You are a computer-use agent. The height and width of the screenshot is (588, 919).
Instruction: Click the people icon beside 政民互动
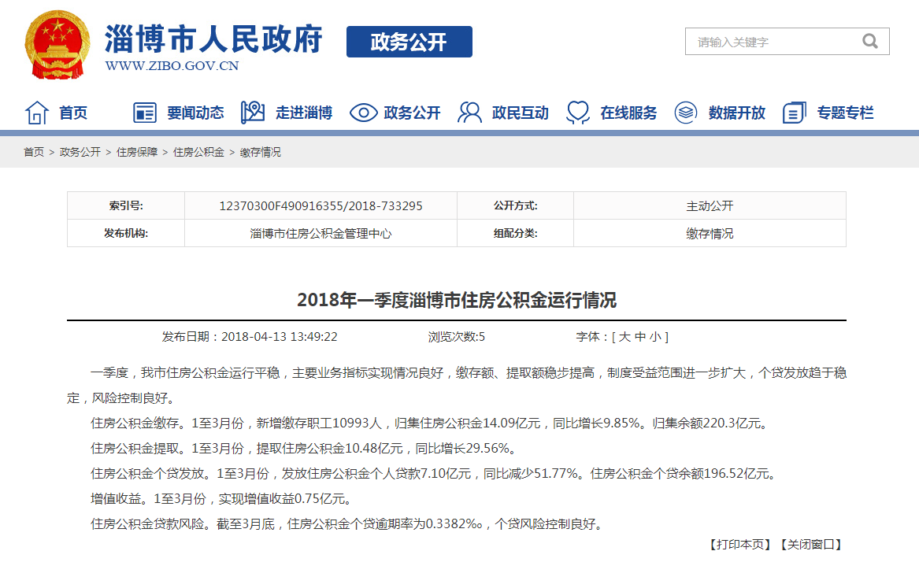pyautogui.click(x=469, y=113)
